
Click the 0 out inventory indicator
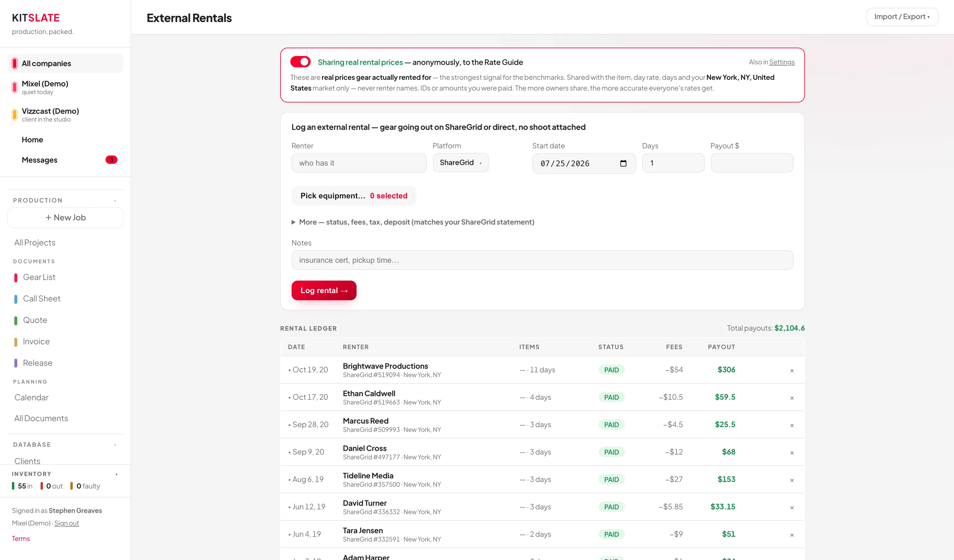[x=52, y=486]
